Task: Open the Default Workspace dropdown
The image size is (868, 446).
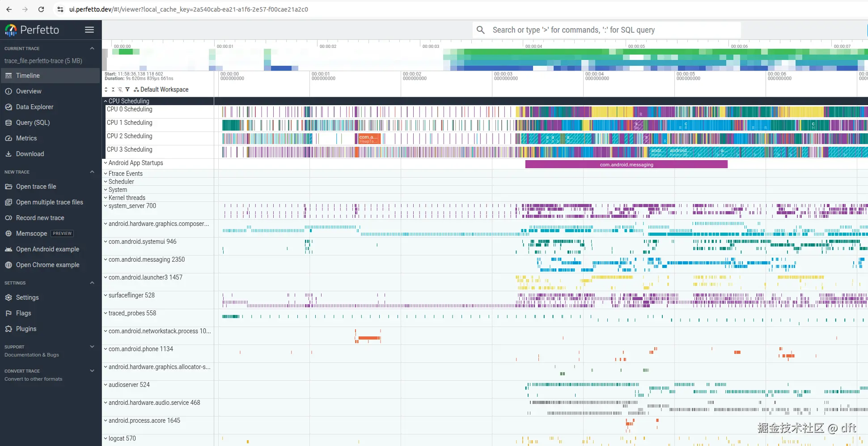Action: 161,89
